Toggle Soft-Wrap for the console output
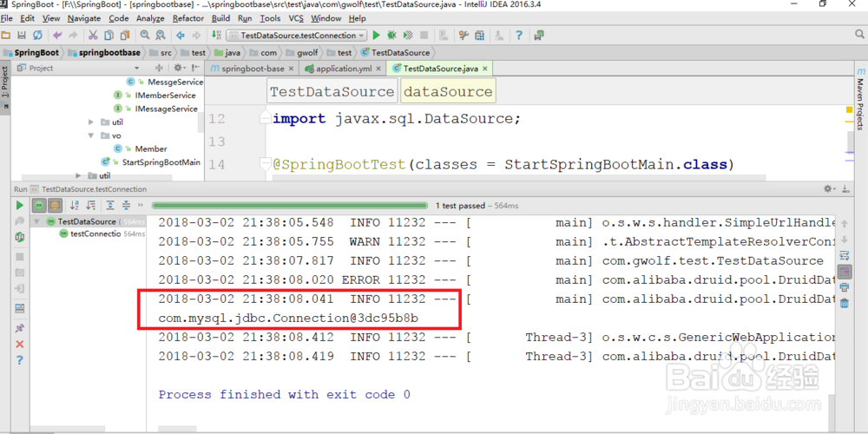Image resolution: width=868 pixels, height=434 pixels. click(x=845, y=255)
